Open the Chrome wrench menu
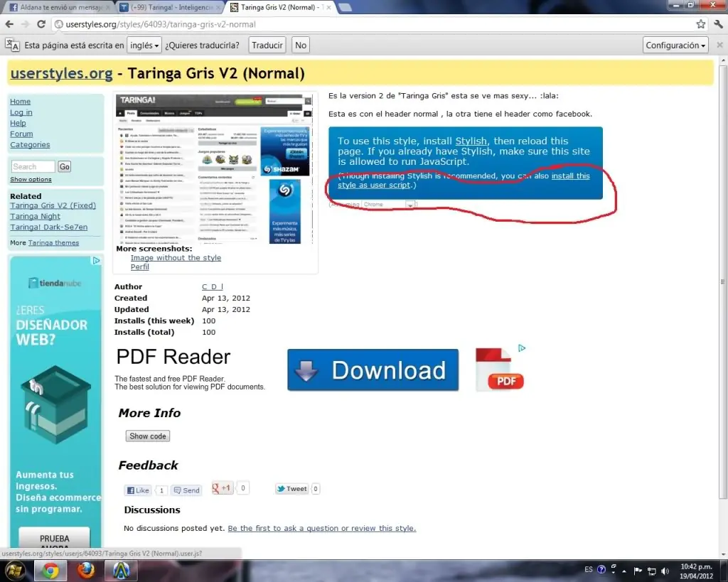 tap(719, 24)
